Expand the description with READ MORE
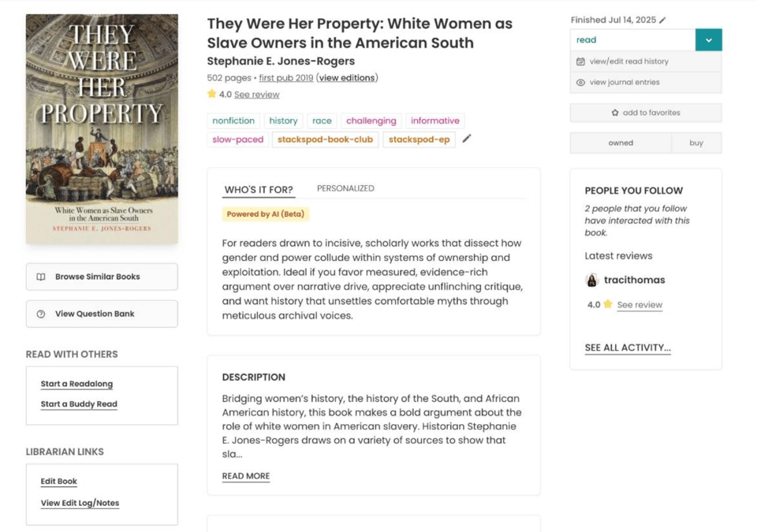Image resolution: width=757 pixels, height=532 pixels. click(x=245, y=476)
